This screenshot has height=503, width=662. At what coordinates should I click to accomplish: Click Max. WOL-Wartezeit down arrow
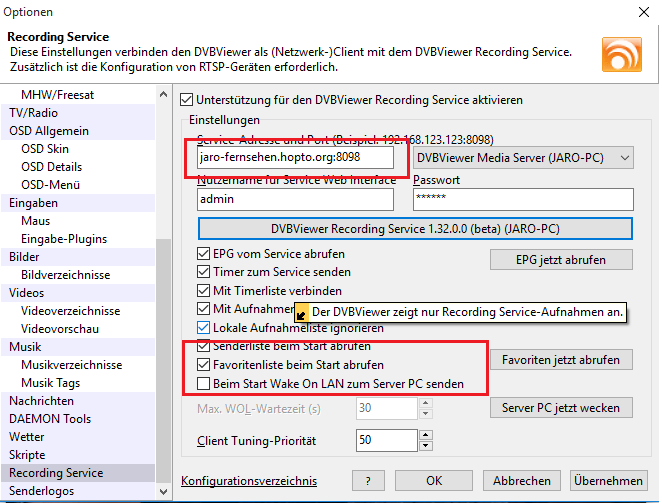[x=426, y=413]
